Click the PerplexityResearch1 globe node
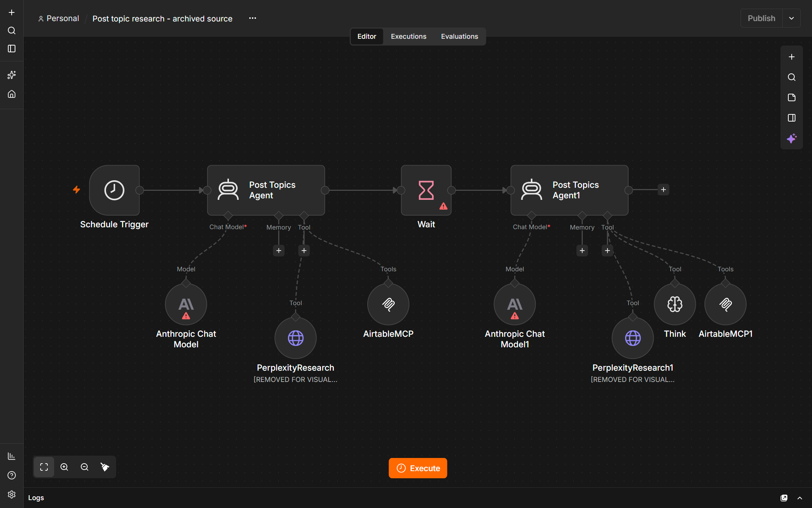812x508 pixels. pos(633,338)
